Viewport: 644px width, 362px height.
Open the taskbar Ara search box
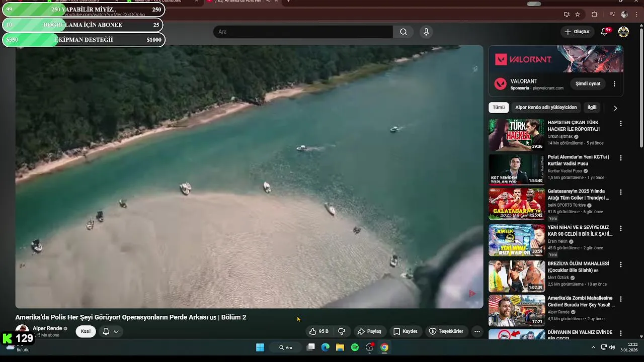point(285,347)
